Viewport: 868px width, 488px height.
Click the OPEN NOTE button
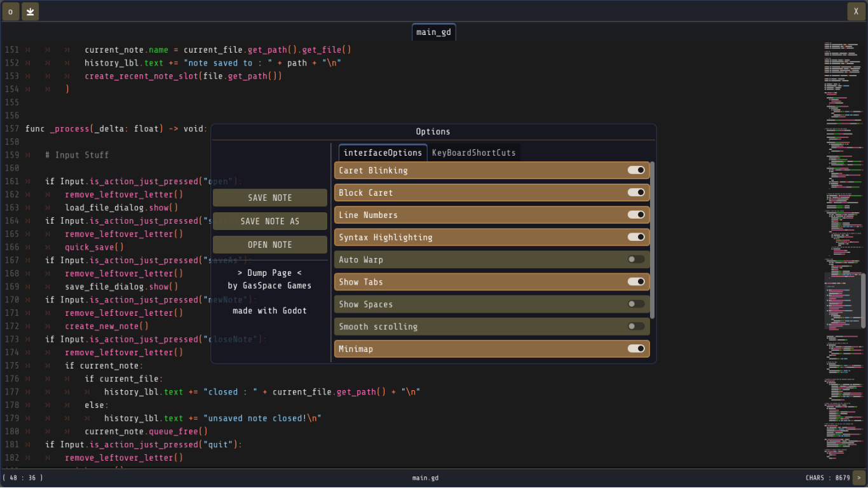pos(270,245)
